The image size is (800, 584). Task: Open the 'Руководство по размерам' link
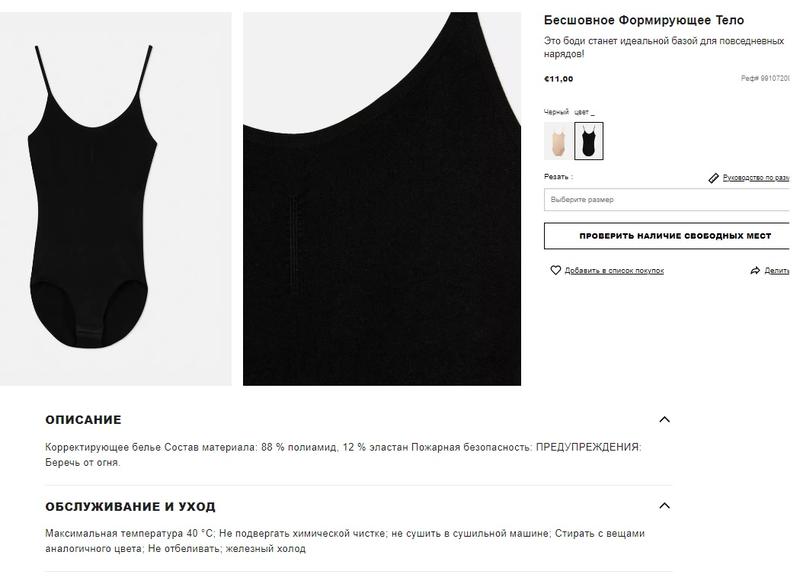pyautogui.click(x=756, y=178)
